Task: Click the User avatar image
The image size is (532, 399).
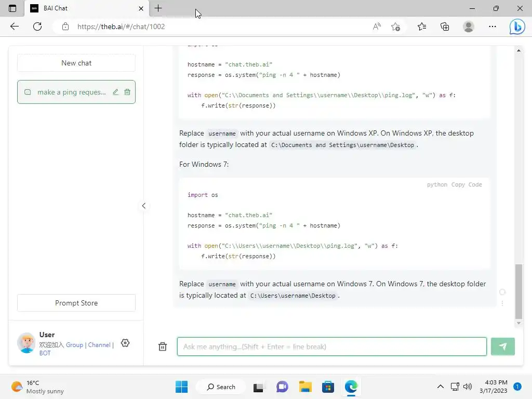Action: click(x=26, y=343)
